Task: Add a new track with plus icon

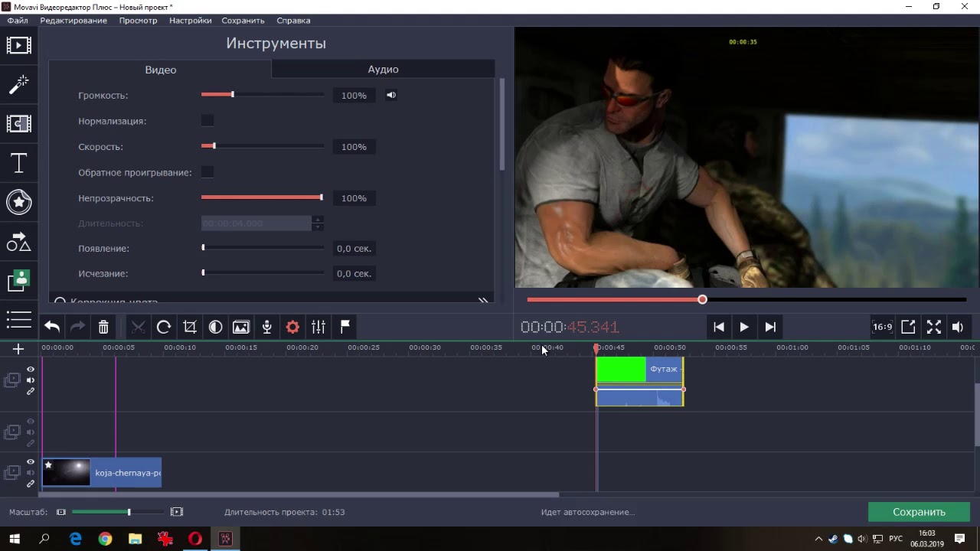Action: click(18, 349)
